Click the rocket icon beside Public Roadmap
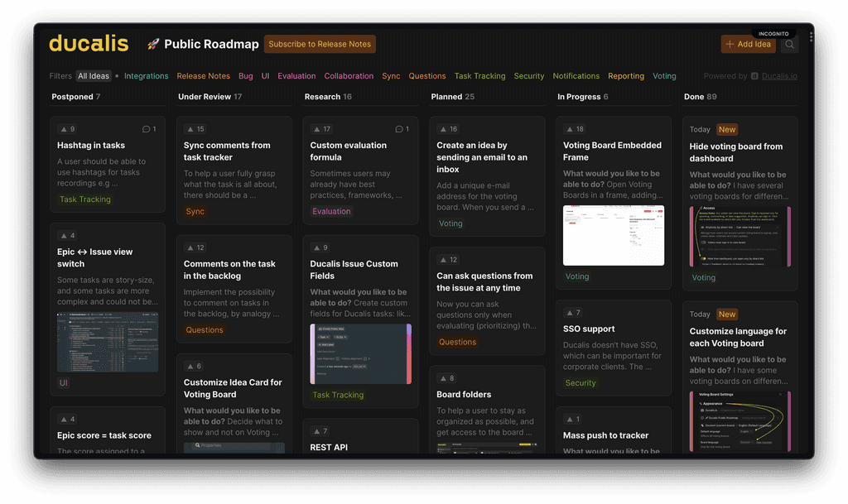Image resolution: width=848 pixels, height=504 pixels. pyautogui.click(x=153, y=44)
